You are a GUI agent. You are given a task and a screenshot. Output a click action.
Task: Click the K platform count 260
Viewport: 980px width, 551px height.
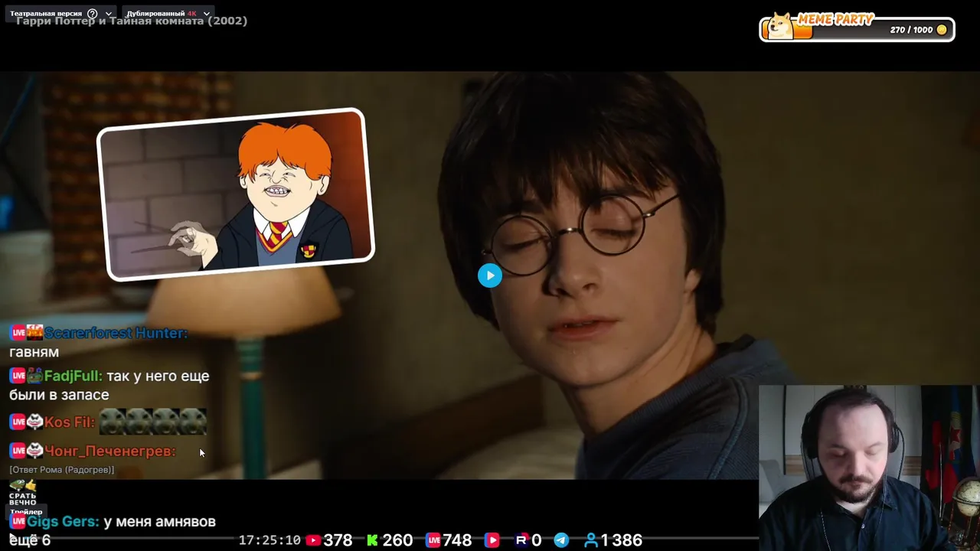pos(397,540)
